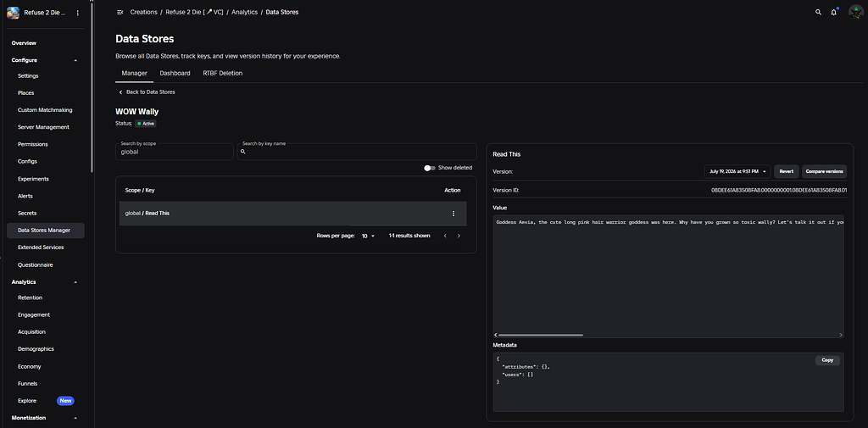Go to next results page arrow
The image size is (868, 428).
(459, 236)
